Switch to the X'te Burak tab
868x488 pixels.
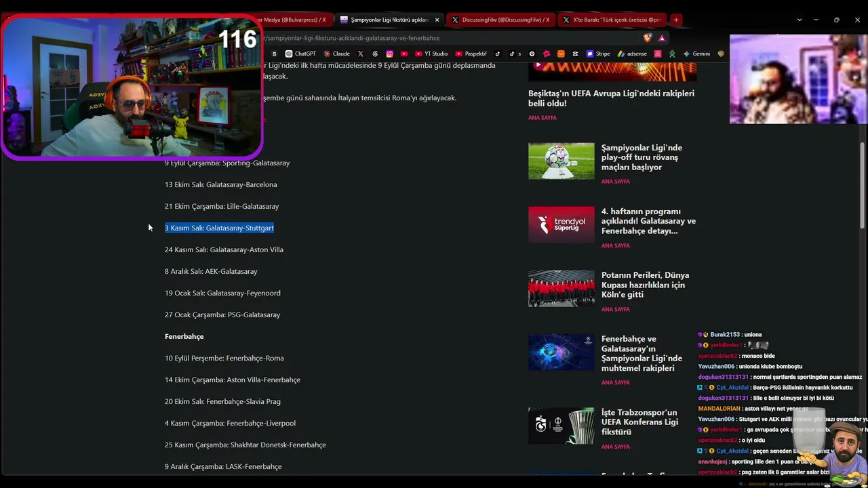tap(611, 20)
